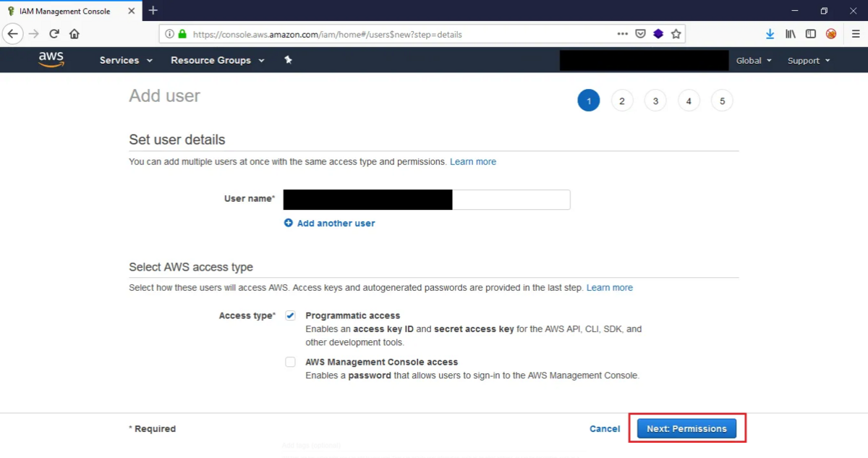This screenshot has width=868, height=458.
Task: Uncheck Programmatic access checkbox
Action: pyautogui.click(x=290, y=315)
